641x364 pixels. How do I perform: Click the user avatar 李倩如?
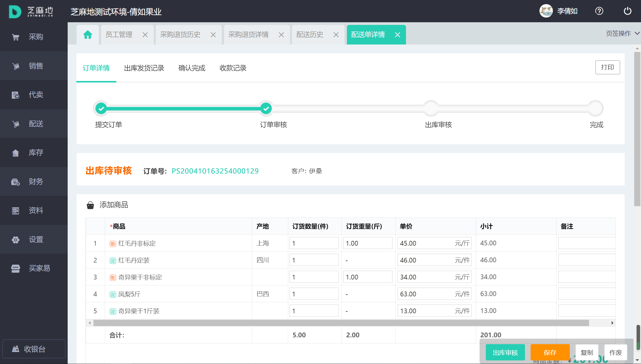[x=546, y=11]
